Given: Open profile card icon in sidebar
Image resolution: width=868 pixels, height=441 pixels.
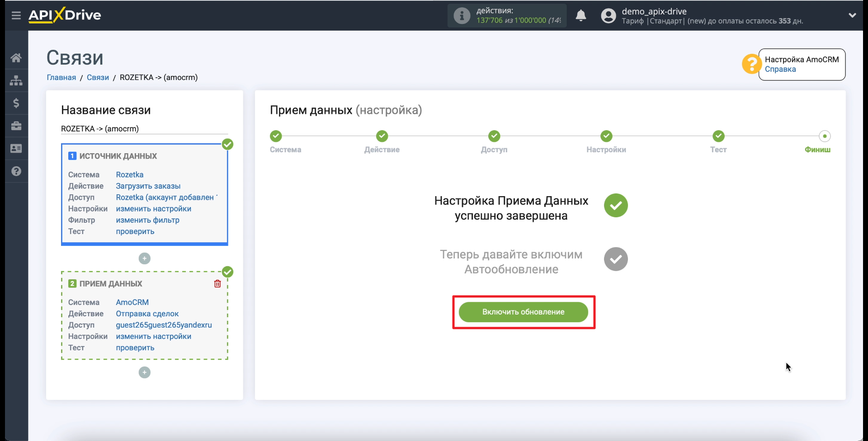Looking at the screenshot, I should pos(16,148).
